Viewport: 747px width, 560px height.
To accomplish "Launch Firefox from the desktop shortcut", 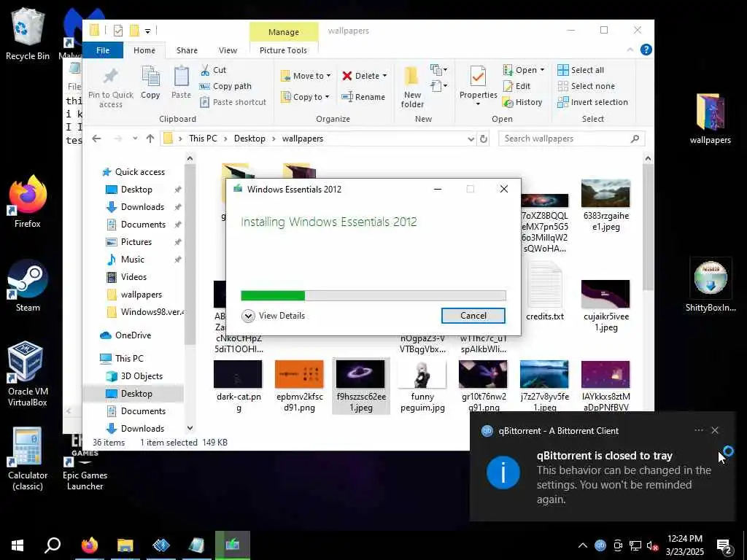I will pos(27,202).
